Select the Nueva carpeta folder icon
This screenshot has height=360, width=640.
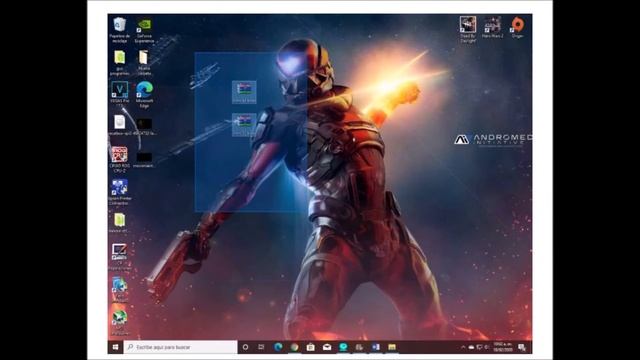144,62
